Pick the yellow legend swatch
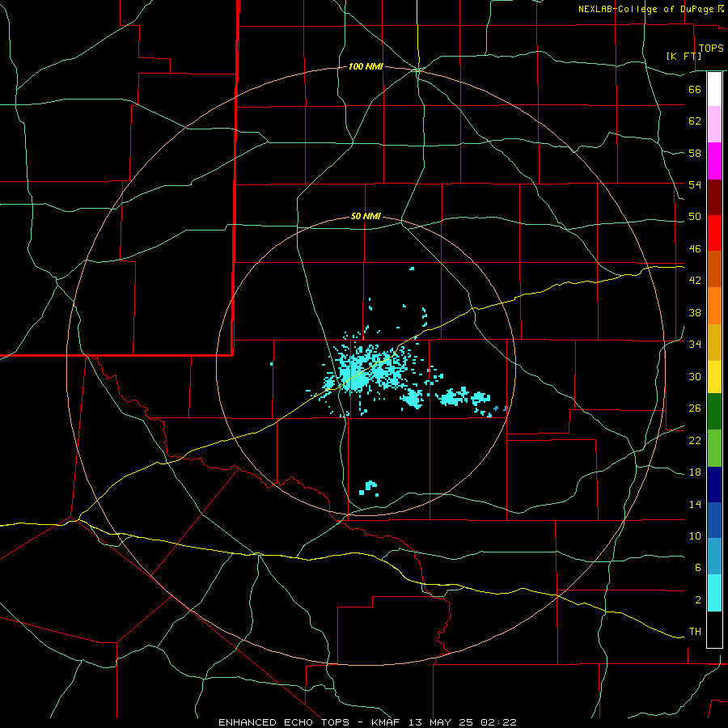728x728 pixels. click(714, 377)
